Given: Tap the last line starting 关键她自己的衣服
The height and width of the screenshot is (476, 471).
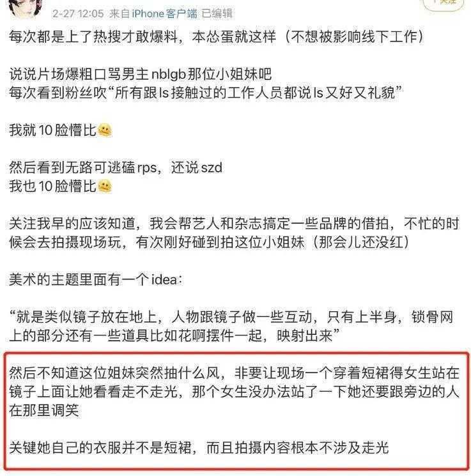Looking at the screenshot, I should click(199, 448).
